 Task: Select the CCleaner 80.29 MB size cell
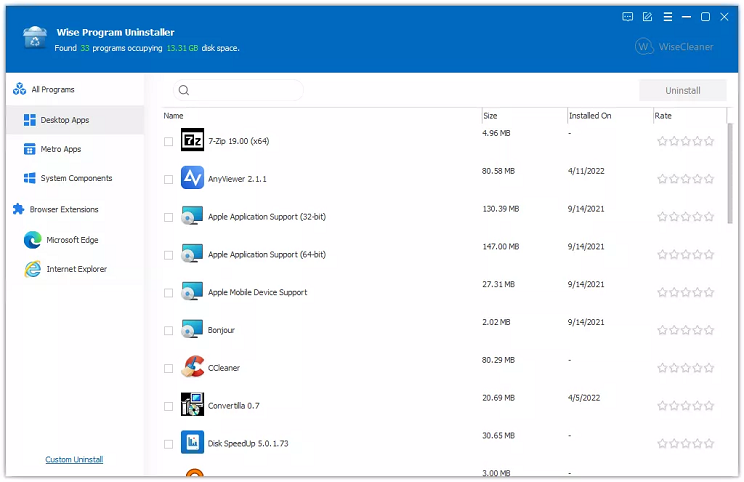click(x=498, y=360)
